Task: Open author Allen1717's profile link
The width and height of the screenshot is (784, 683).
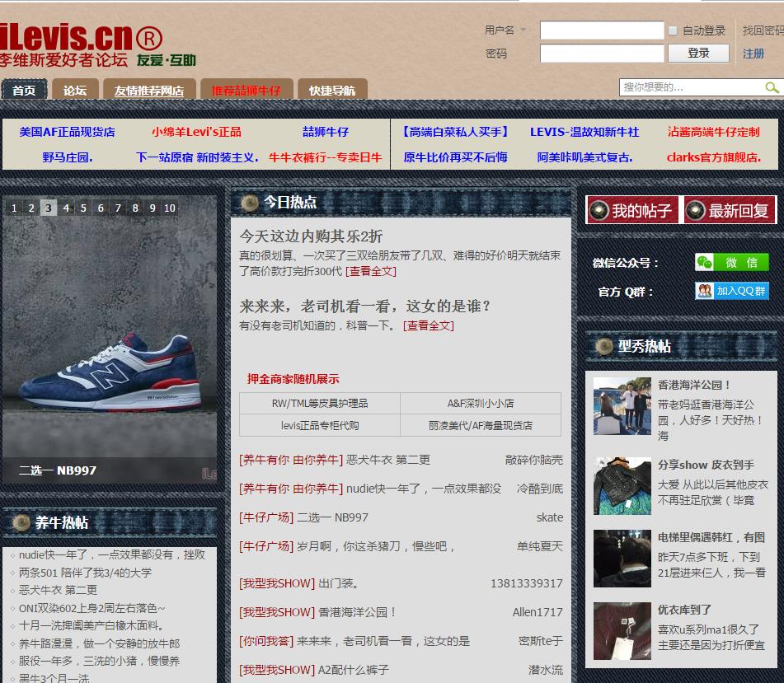Action: tap(538, 612)
